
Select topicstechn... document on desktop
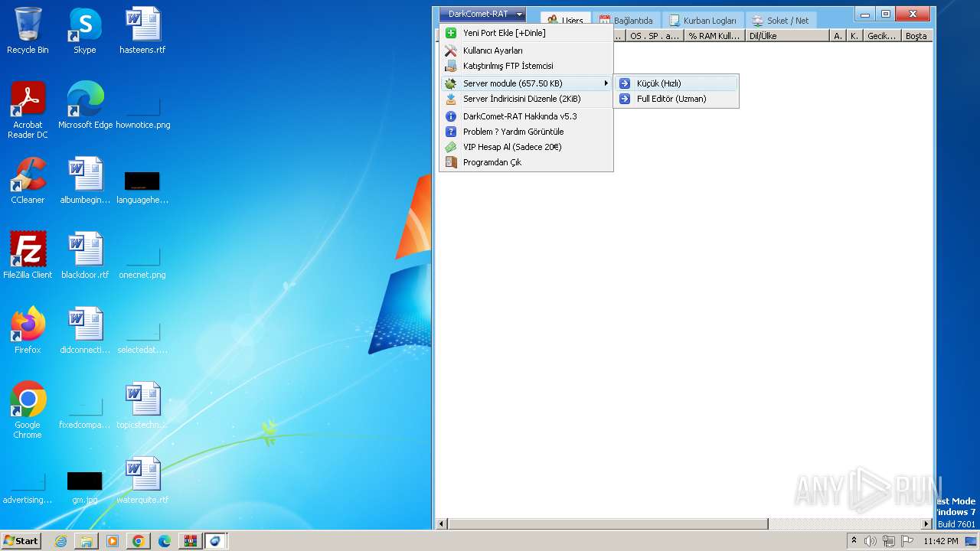pos(142,406)
